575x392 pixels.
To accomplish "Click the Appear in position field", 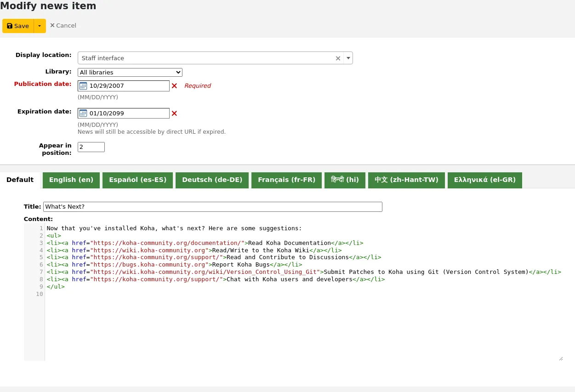I will [x=91, y=147].
